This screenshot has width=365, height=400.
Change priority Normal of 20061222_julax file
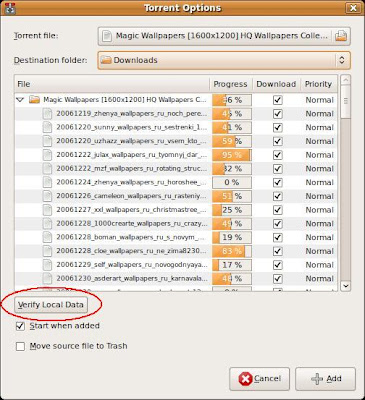[x=319, y=155]
